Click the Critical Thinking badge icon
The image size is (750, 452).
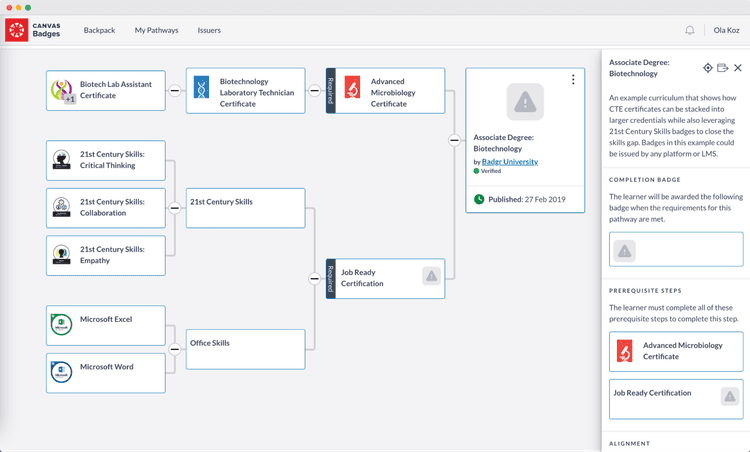pyautogui.click(x=61, y=160)
